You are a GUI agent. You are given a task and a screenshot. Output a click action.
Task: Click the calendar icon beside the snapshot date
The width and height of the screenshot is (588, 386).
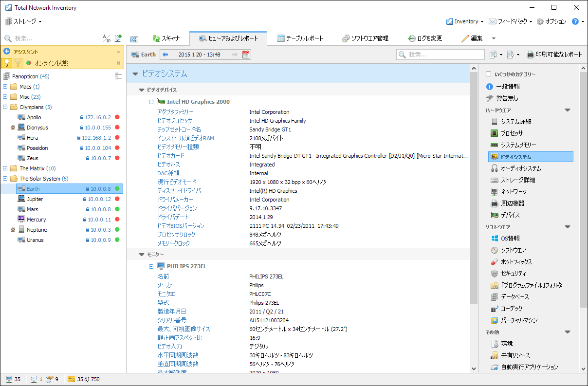point(246,55)
